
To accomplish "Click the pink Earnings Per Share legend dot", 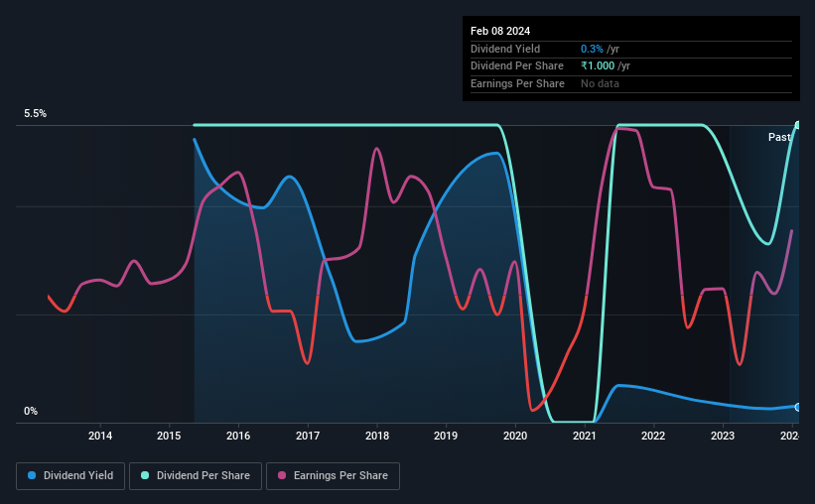I will click(282, 475).
